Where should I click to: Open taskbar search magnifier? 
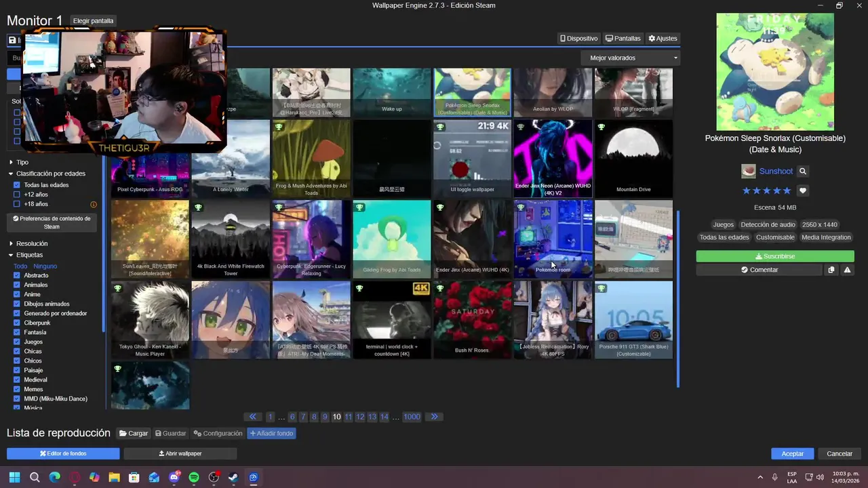click(x=35, y=477)
